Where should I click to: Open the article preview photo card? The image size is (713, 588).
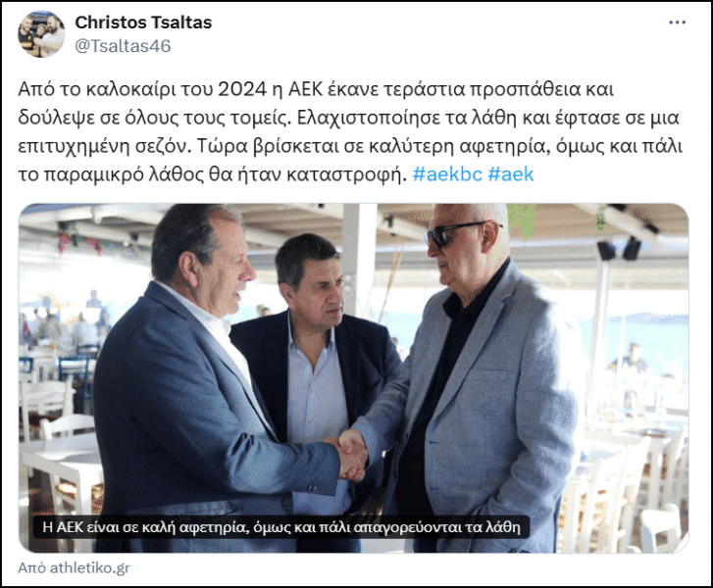(x=353, y=378)
